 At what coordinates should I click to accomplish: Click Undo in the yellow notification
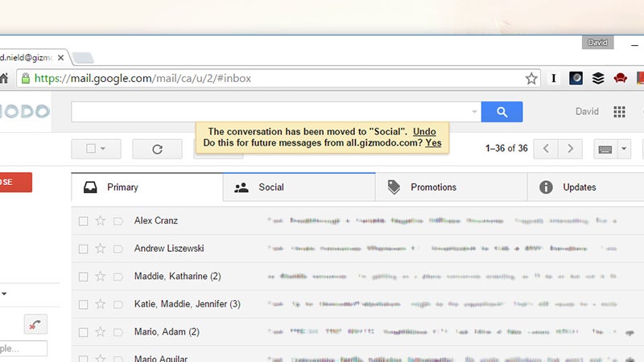tap(424, 132)
